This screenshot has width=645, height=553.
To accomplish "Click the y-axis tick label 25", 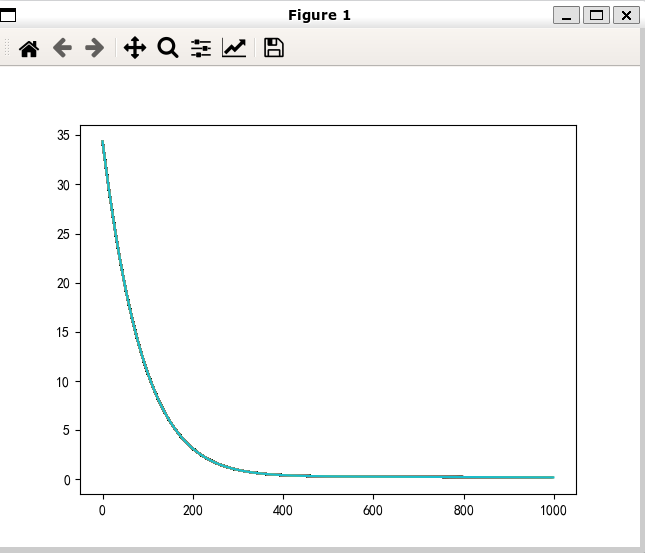I will pos(63,234).
